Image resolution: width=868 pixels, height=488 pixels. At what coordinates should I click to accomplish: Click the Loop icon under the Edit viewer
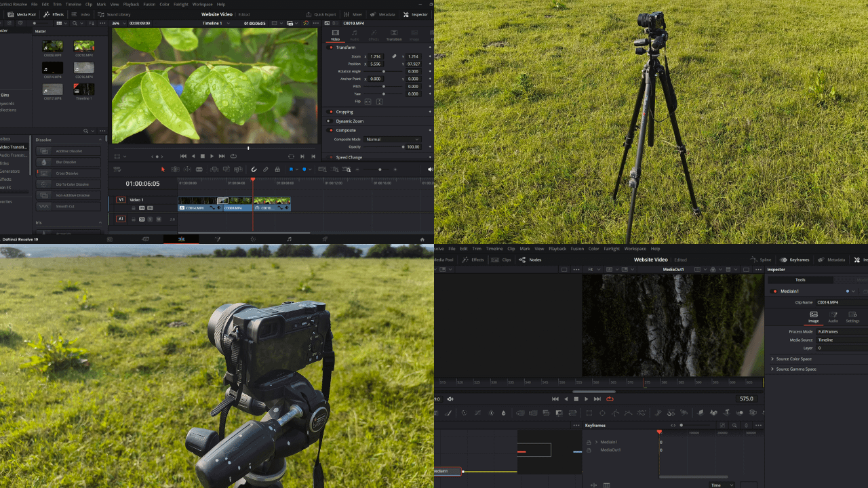(x=233, y=156)
